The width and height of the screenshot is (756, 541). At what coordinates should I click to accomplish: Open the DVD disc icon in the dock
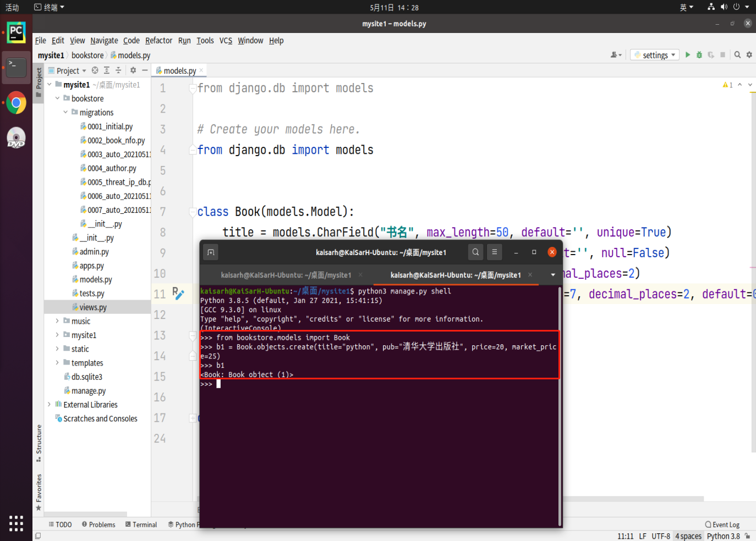(x=16, y=137)
